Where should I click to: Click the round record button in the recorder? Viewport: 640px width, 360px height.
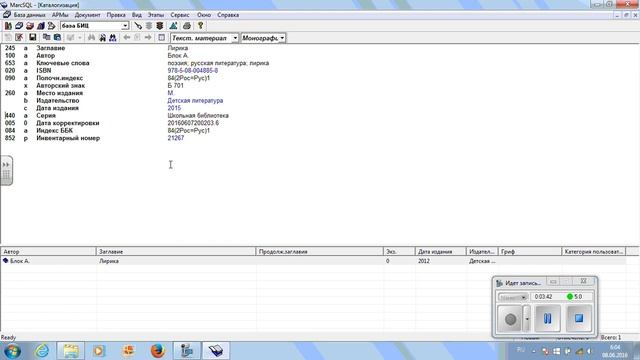(510, 319)
